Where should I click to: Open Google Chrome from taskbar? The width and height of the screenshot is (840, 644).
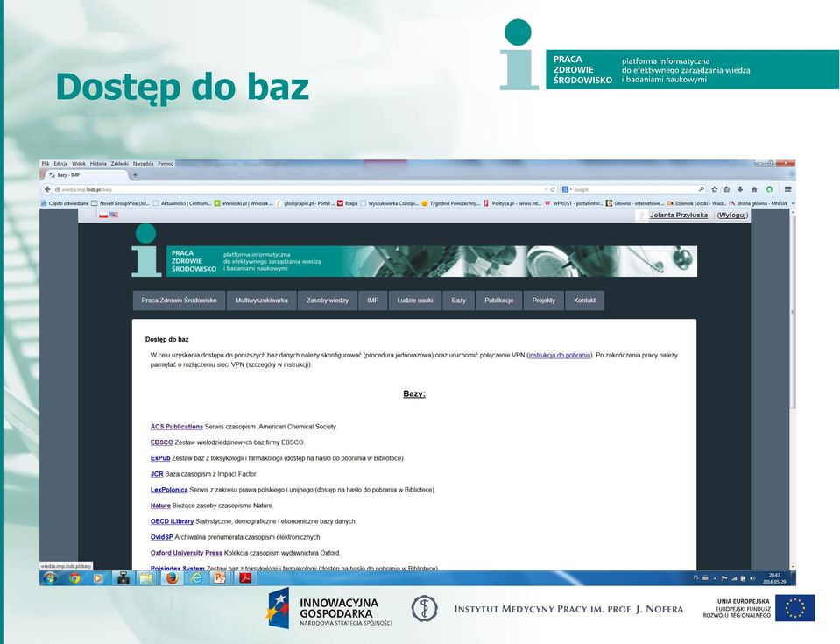(74, 578)
